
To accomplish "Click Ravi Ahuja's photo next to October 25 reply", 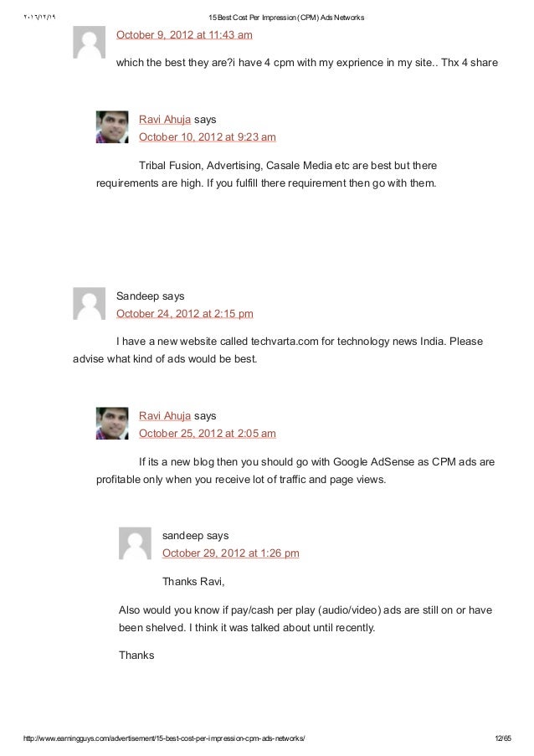I will (112, 424).
